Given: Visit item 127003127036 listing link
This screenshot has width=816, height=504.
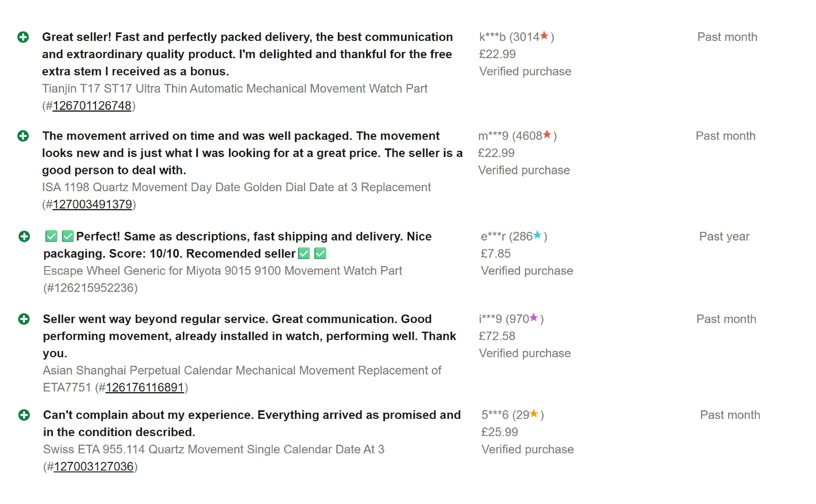Looking at the screenshot, I should coord(94,466).
